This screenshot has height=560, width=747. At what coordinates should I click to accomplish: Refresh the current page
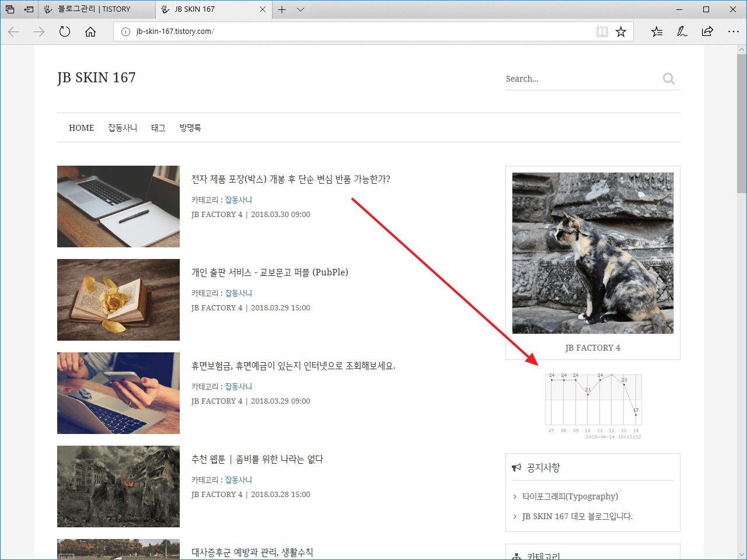(x=65, y=32)
